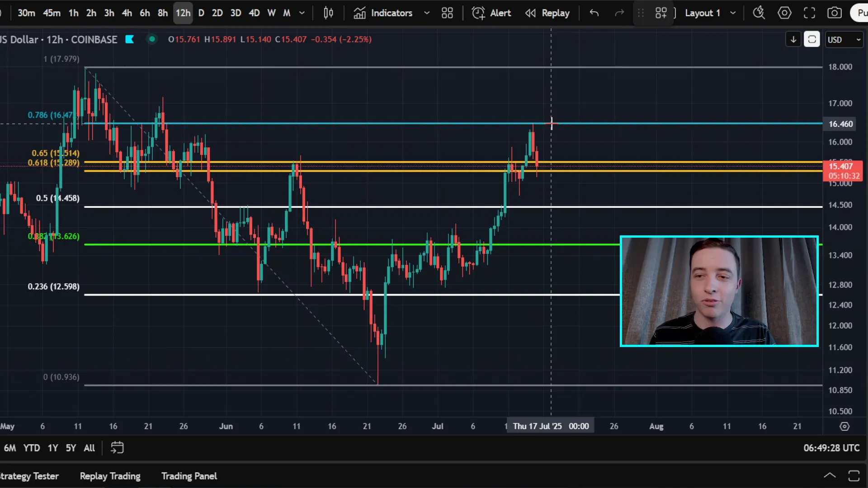Screen dimensions: 868x488
Task: Toggle the highlighted price scale mode button
Action: point(812,40)
